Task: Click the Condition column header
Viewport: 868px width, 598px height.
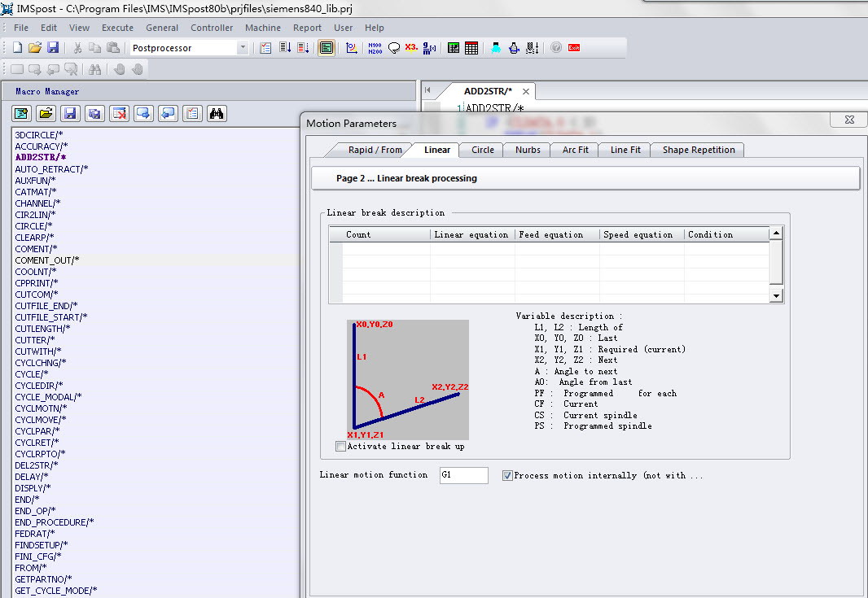Action: point(726,234)
